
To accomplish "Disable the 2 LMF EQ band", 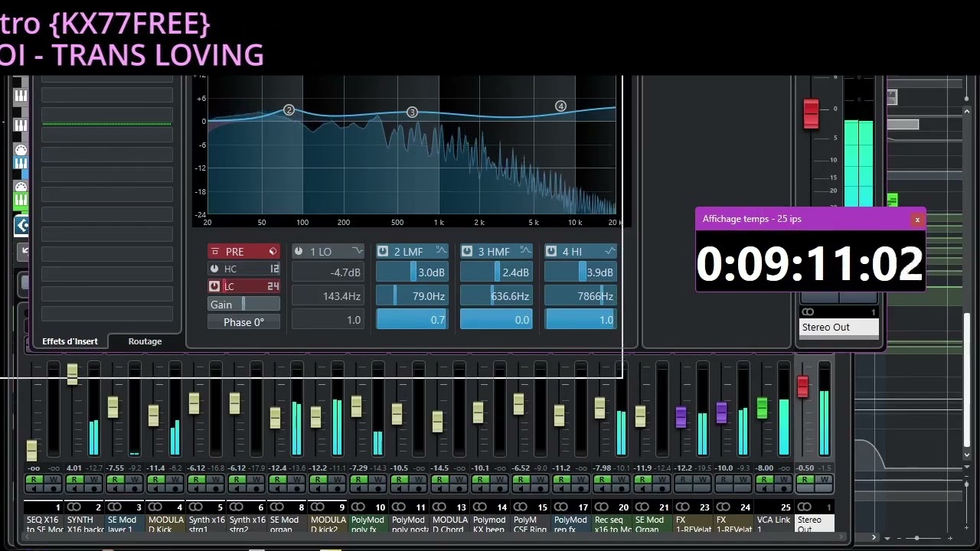I will pyautogui.click(x=383, y=251).
